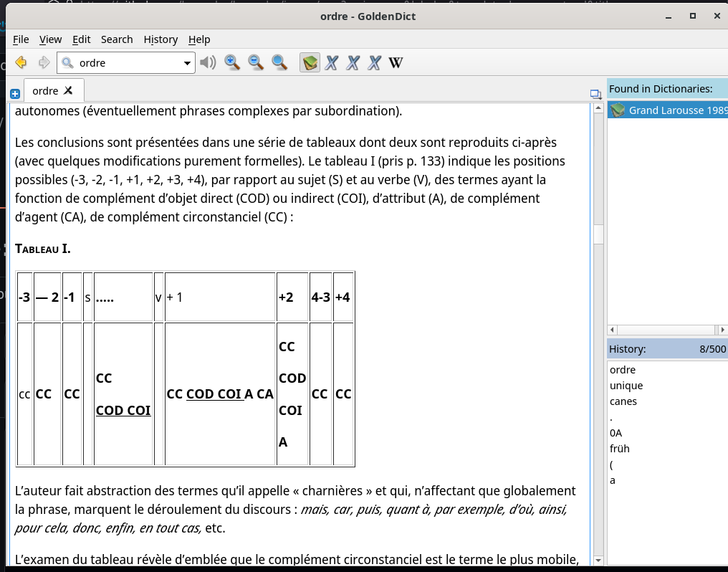Viewport: 728px width, 572px height.
Task: Click the Wikipedia W icon
Action: (395, 62)
